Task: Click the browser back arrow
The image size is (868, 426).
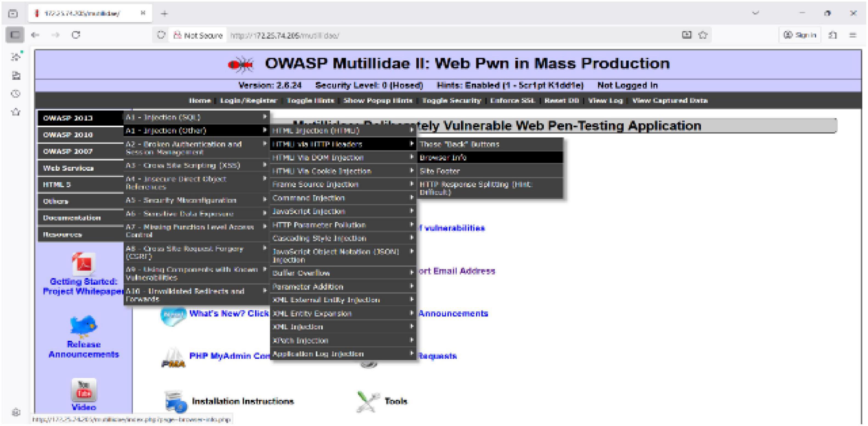Action: (35, 35)
